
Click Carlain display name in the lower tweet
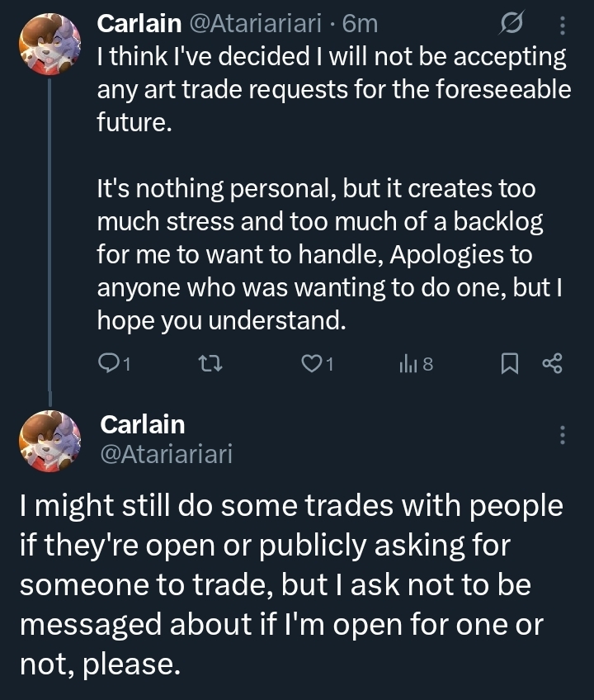tap(142, 424)
